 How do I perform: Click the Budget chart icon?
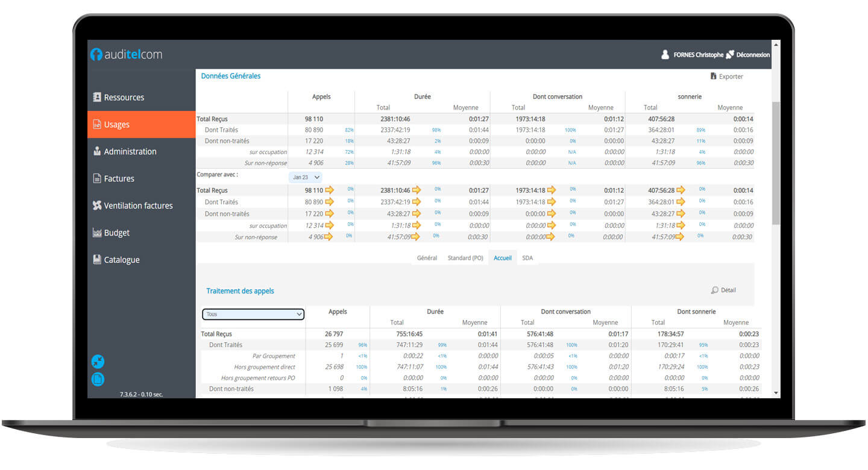[x=96, y=233]
